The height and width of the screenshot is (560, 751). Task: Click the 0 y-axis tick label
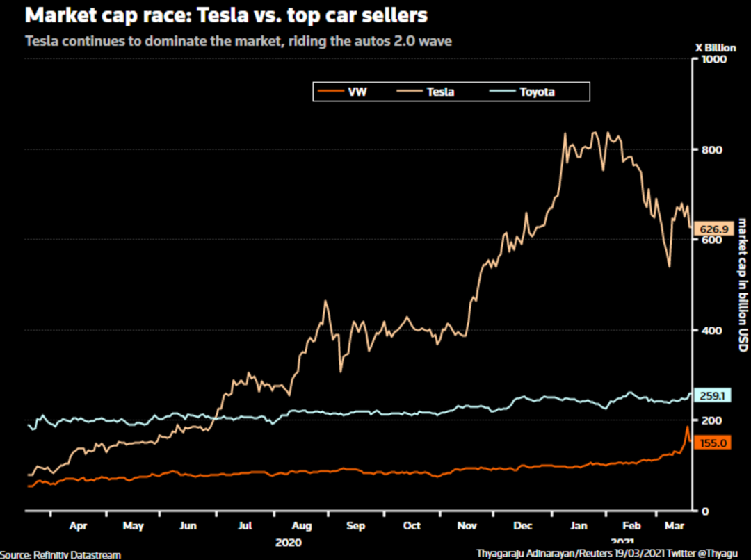click(705, 511)
